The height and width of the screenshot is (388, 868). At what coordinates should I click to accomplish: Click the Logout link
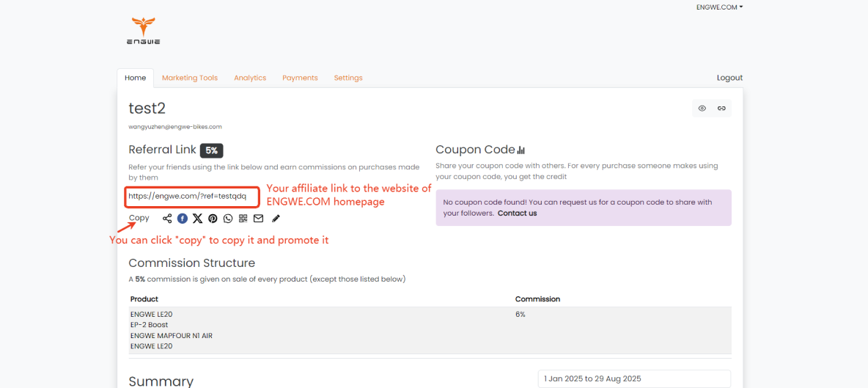729,78
